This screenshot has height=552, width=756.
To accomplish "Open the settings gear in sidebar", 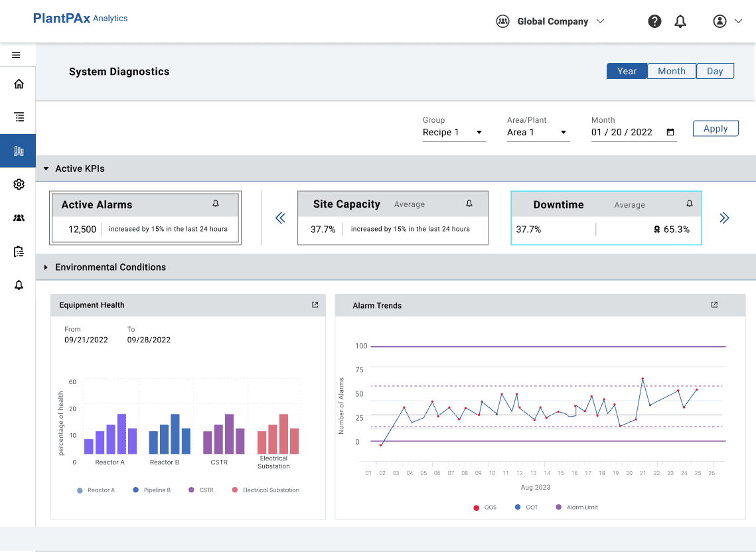I will (x=19, y=184).
